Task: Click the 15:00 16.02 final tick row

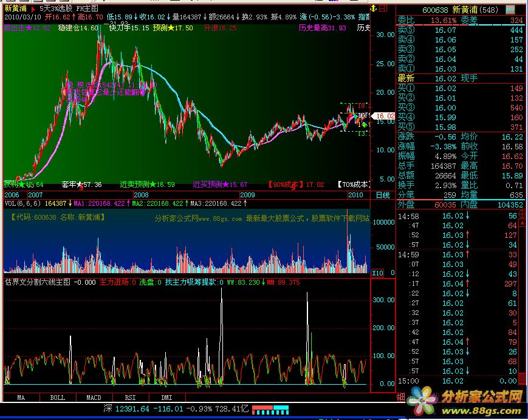Action: tap(458, 381)
